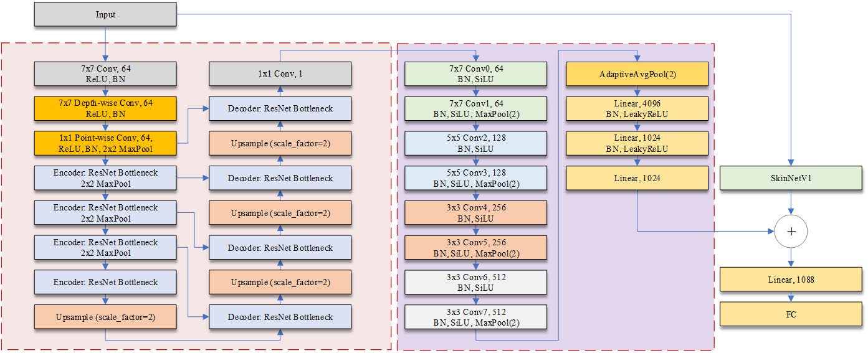This screenshot has width=868, height=353.
Task: Select the 7x7 Conv0, 64 block
Action: (x=476, y=74)
